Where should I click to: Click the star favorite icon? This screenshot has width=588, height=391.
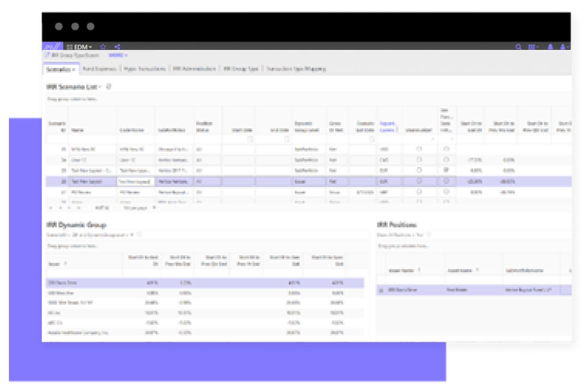pyautogui.click(x=103, y=47)
